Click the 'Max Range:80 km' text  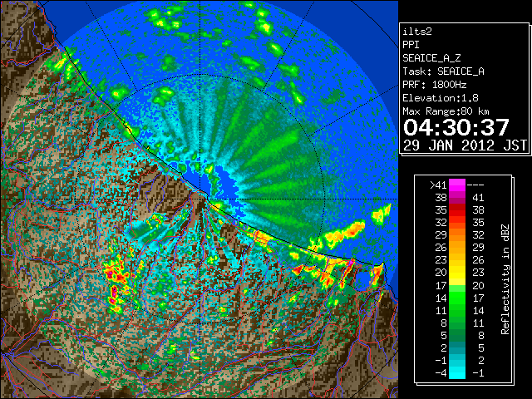(446, 111)
